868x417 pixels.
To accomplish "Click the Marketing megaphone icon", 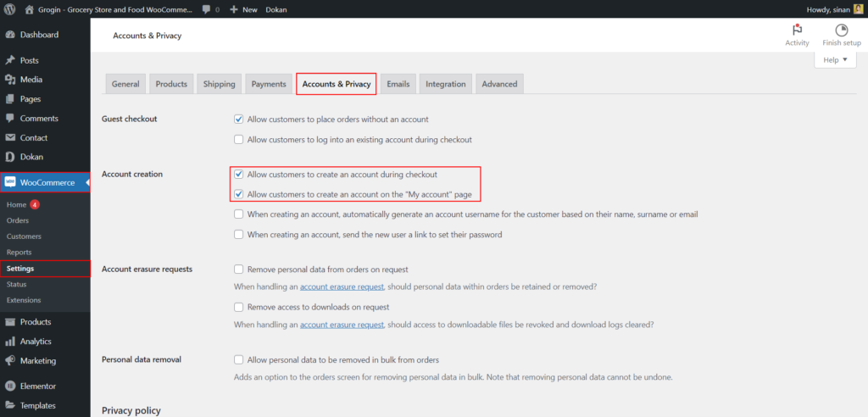I will (10, 361).
